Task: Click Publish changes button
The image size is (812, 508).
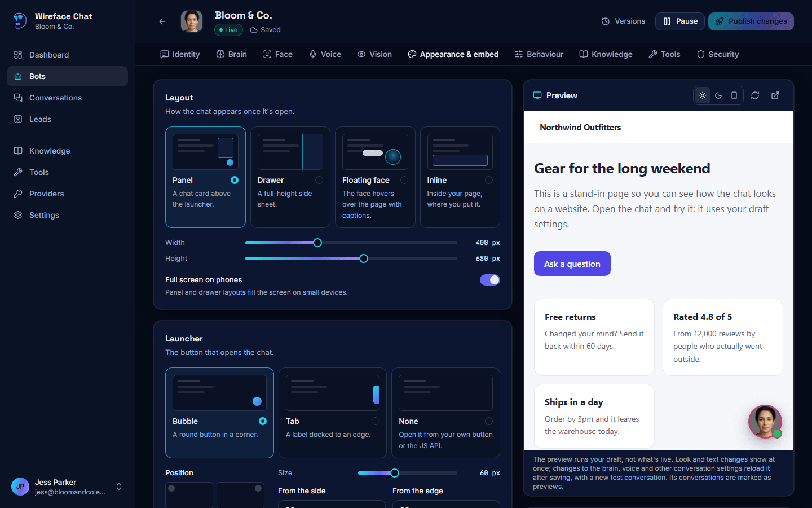Action: pos(751,21)
